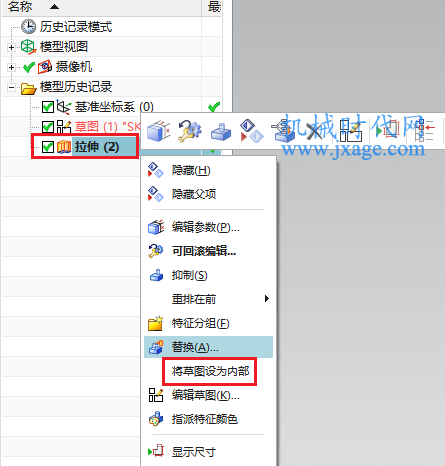Choose 将草图设为内部 from context menu

coord(210,371)
